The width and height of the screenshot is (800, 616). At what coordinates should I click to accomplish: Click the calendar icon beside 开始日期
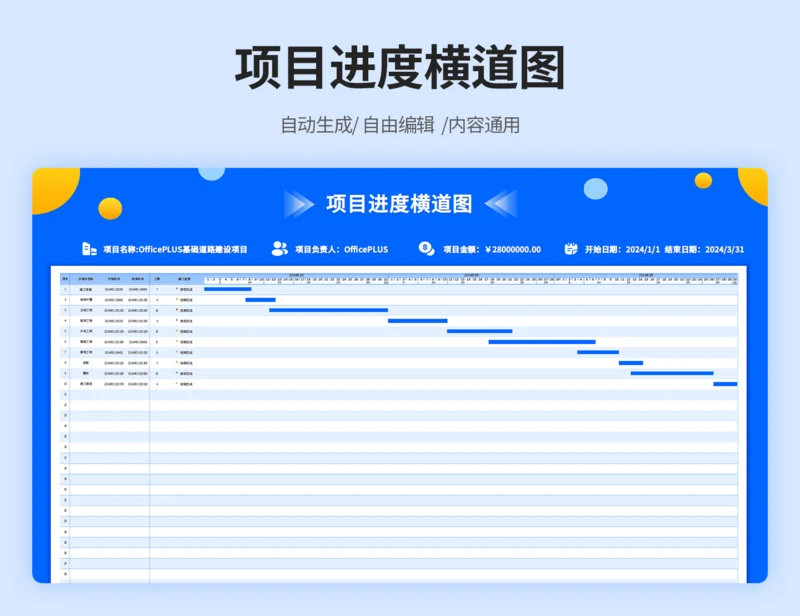click(x=571, y=249)
